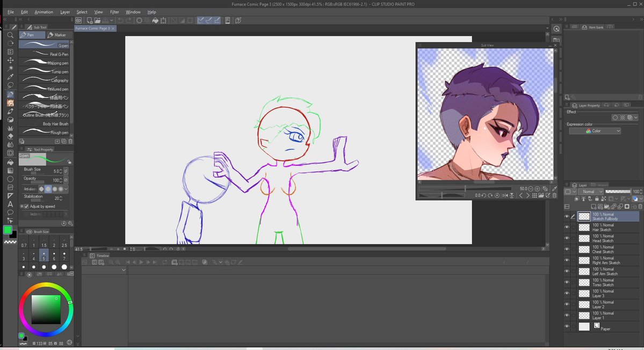Select the Balloon tool
This screenshot has height=350, width=644.
click(x=10, y=213)
